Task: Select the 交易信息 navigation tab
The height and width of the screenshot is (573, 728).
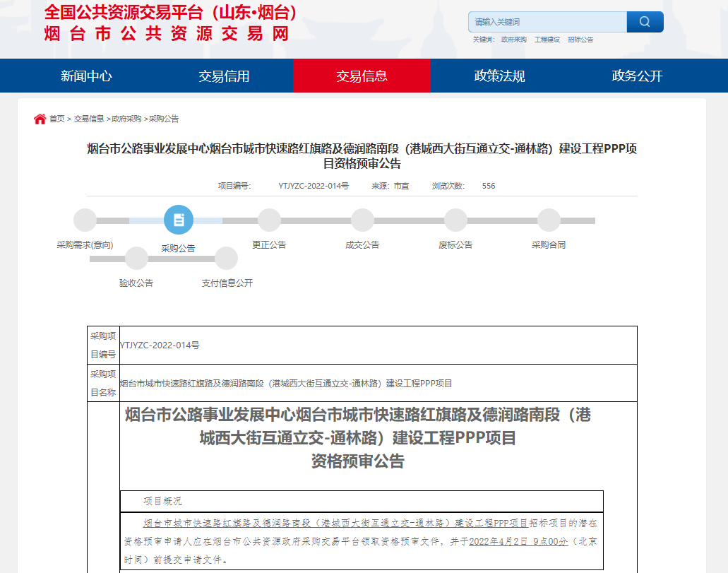Action: [x=362, y=76]
